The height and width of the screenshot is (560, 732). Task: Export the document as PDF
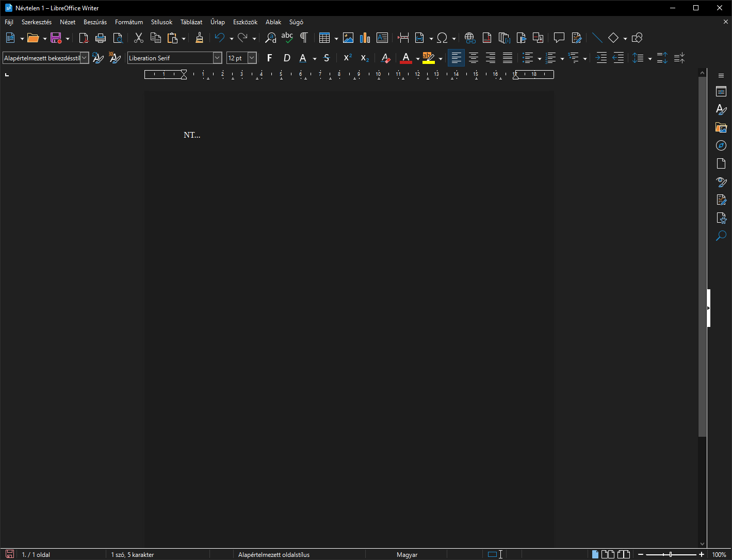click(83, 38)
